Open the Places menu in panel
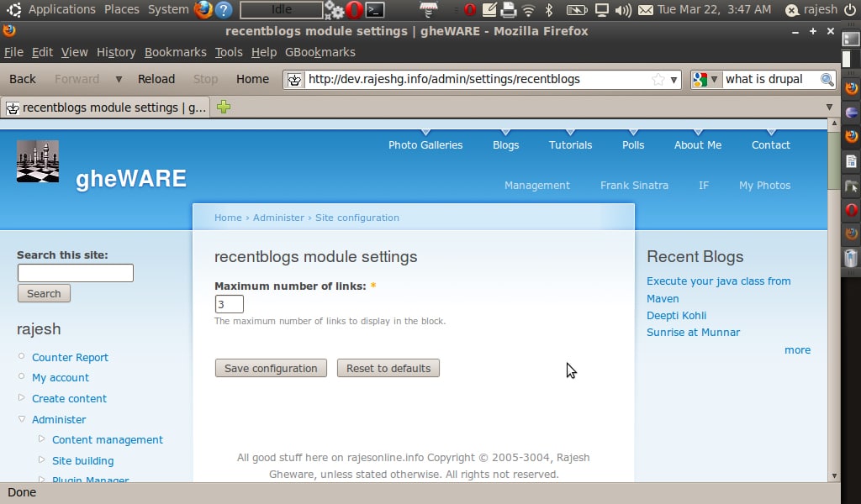The width and height of the screenshot is (861, 504). [x=121, y=9]
